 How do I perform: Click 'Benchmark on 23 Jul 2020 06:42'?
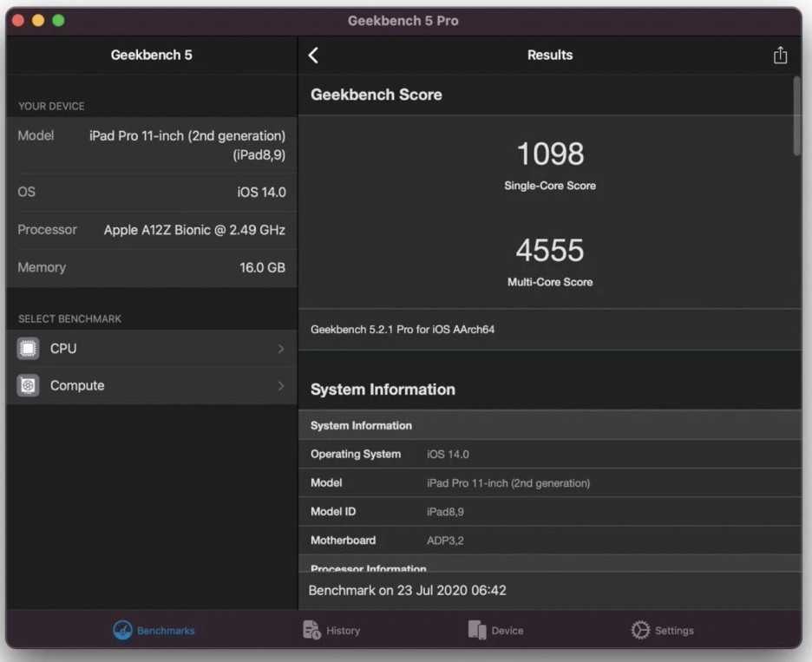click(x=407, y=590)
